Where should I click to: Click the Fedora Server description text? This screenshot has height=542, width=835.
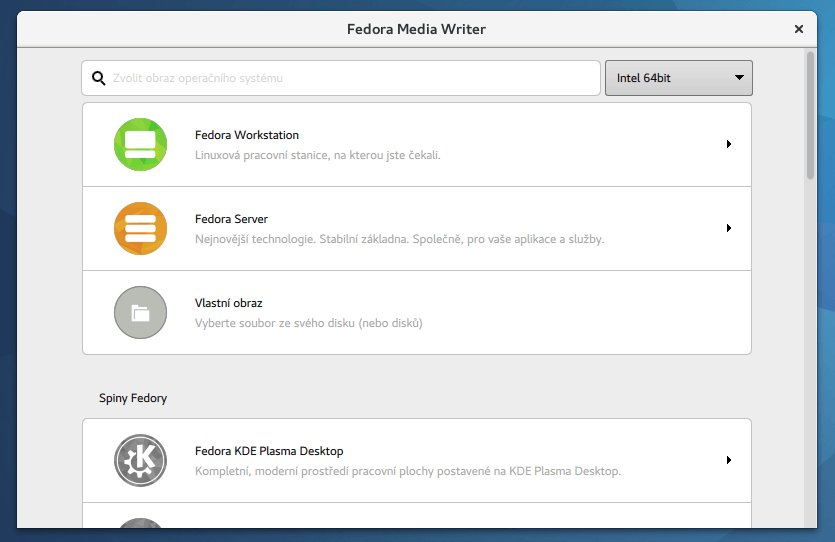(399, 240)
